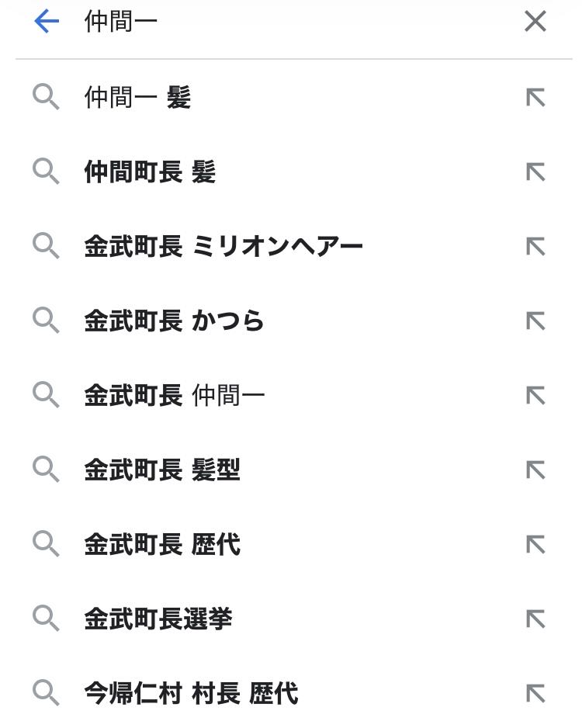
Task: Select suggestion 仲間一 髪
Action: coord(137,98)
